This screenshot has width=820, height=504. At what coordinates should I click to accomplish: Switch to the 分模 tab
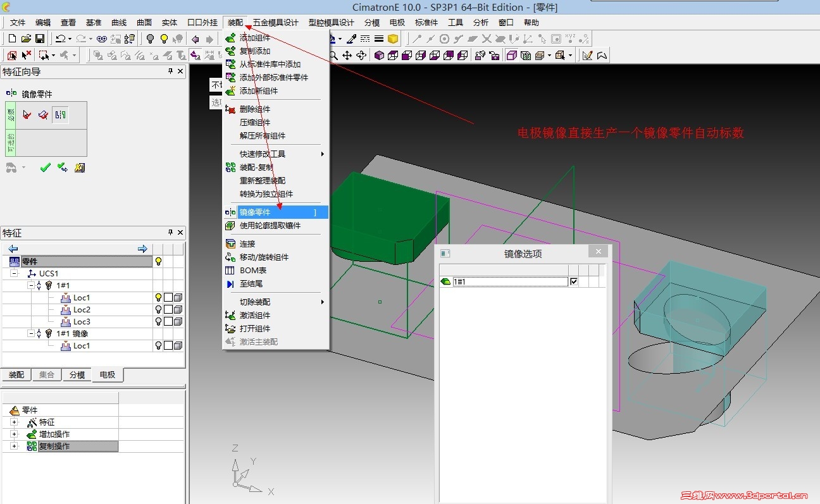coord(77,374)
